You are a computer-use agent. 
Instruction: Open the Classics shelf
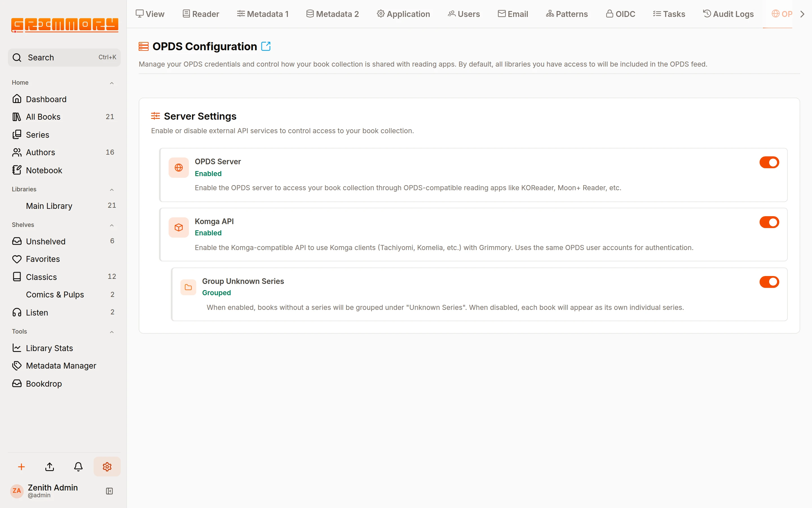point(64,277)
